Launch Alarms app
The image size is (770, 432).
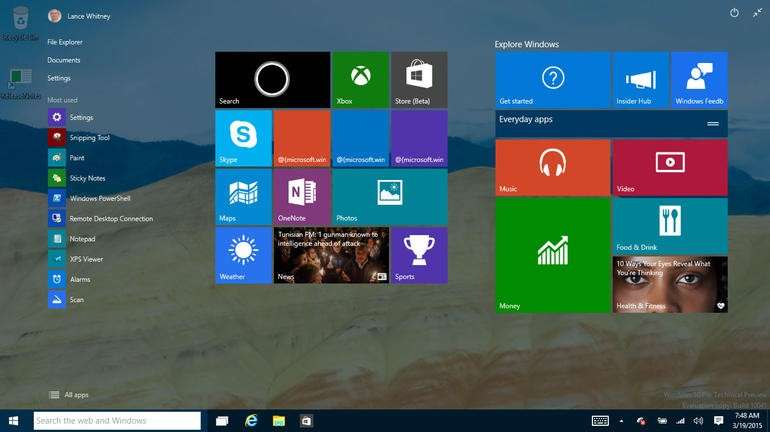tap(70, 279)
